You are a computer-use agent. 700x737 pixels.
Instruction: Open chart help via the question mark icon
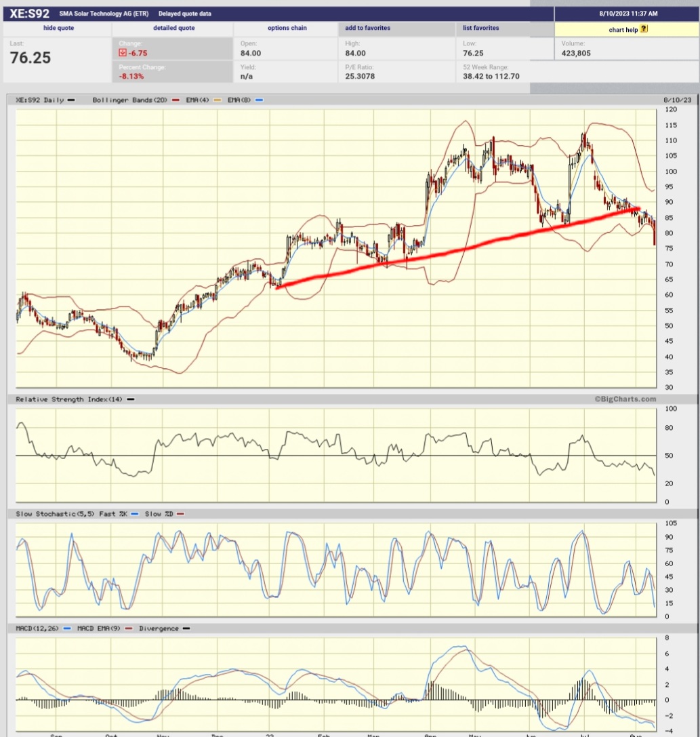click(x=644, y=28)
